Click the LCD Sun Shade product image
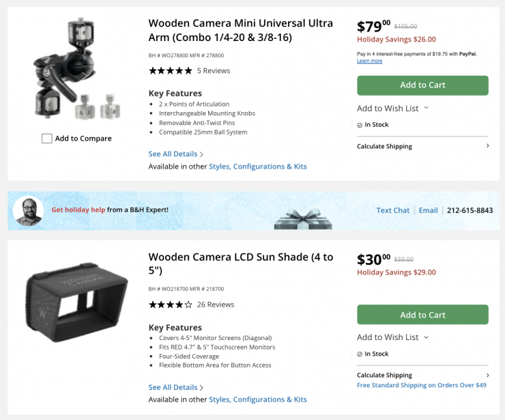The image size is (505, 420). (76, 297)
